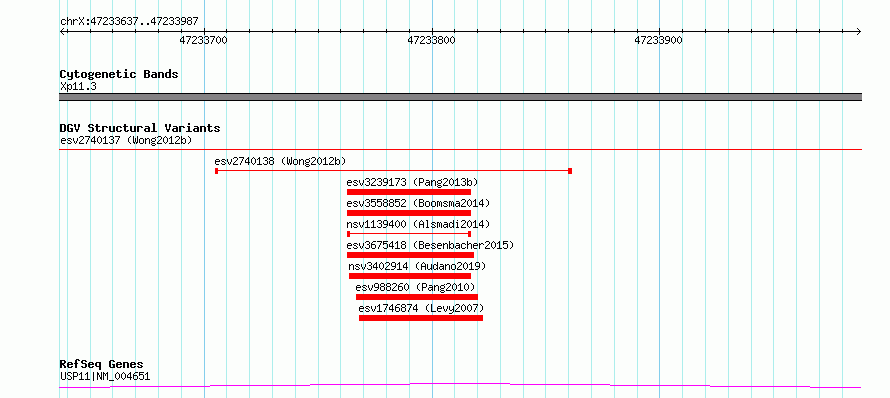Click the red bar under esv988260 (Pang2010)

pyautogui.click(x=417, y=297)
